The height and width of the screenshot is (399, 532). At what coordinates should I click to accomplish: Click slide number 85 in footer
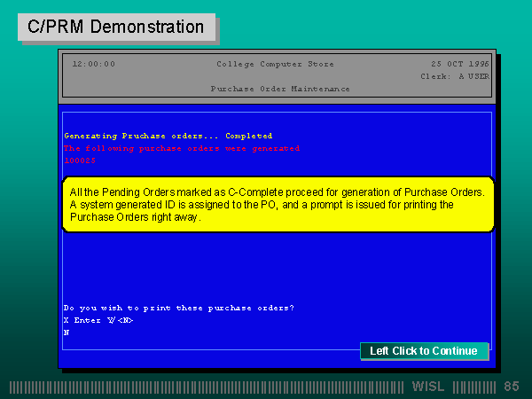tap(511, 387)
